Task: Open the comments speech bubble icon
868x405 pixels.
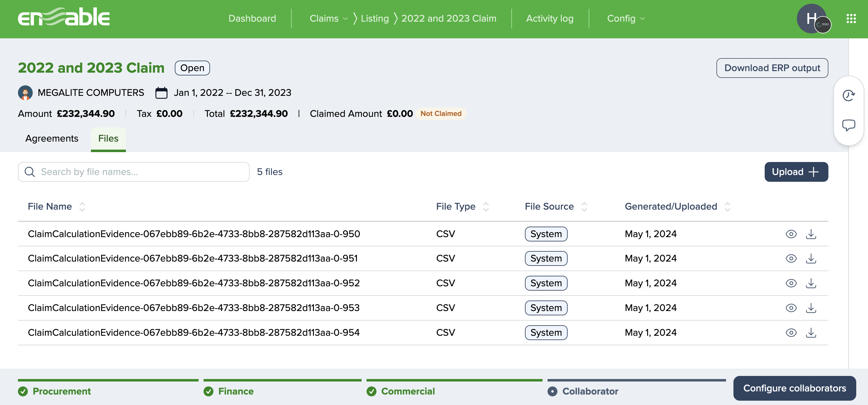Action: pos(848,125)
